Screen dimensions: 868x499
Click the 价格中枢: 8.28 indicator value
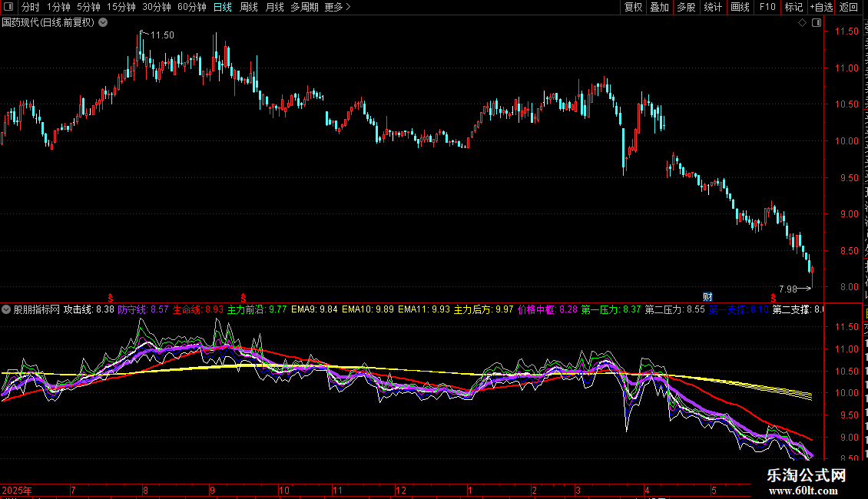(x=548, y=310)
